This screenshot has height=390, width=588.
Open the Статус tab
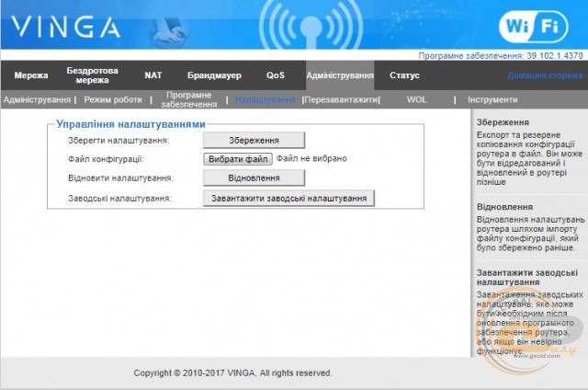tap(404, 75)
